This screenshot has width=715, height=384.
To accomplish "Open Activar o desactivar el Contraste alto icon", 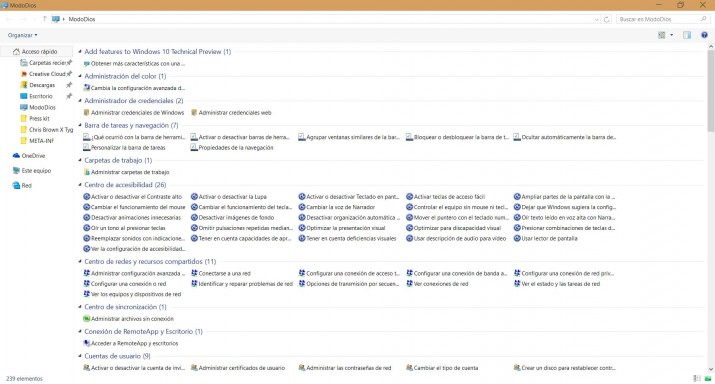I will click(x=87, y=197).
